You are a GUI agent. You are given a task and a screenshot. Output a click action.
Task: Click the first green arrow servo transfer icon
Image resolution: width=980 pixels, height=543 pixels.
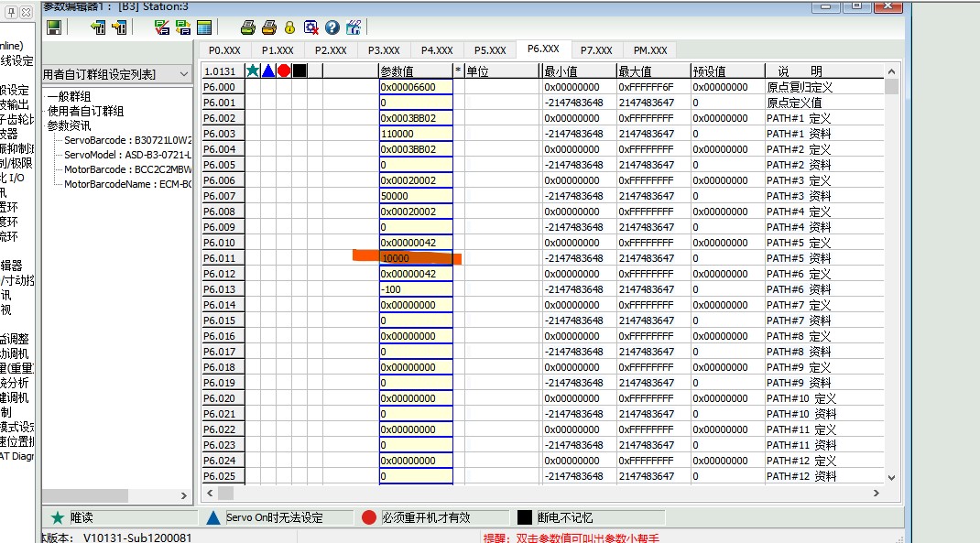tap(98, 27)
